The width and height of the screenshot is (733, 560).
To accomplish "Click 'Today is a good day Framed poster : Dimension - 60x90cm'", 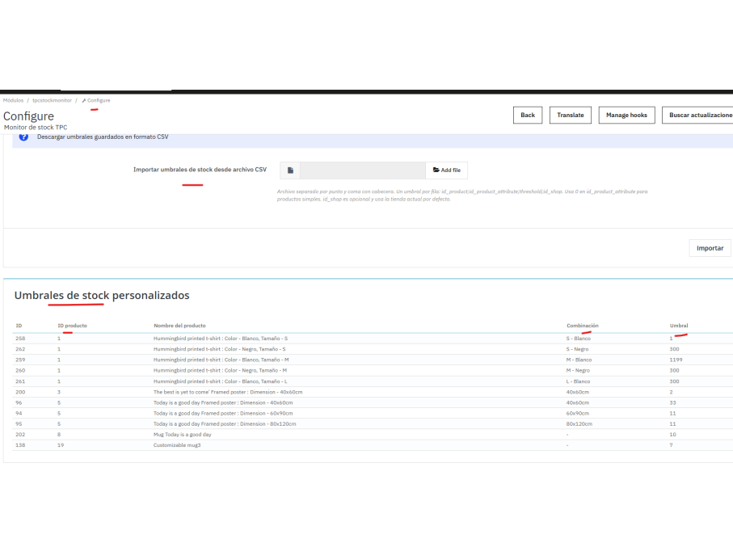I will click(223, 413).
